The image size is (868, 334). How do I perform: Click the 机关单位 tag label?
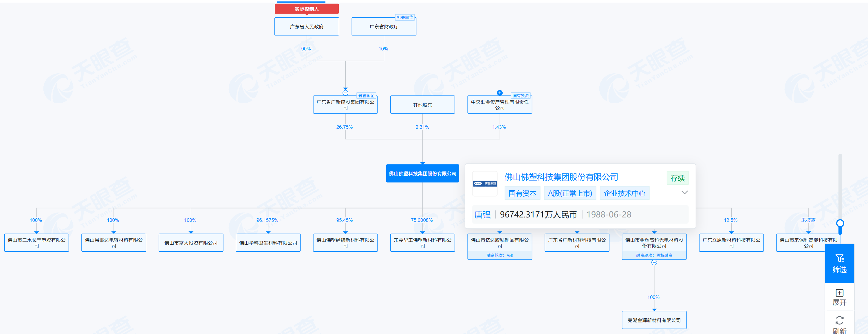tap(405, 18)
